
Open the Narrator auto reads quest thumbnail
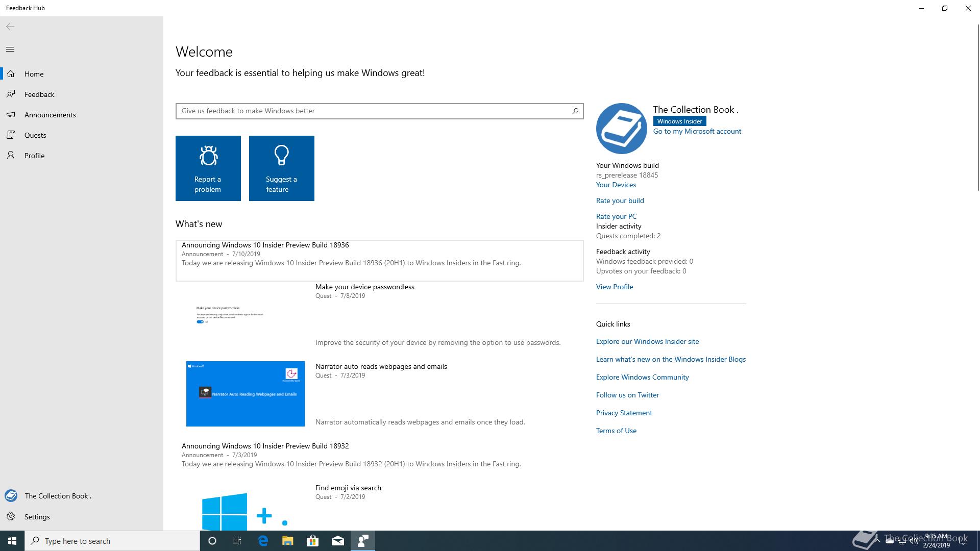point(246,394)
